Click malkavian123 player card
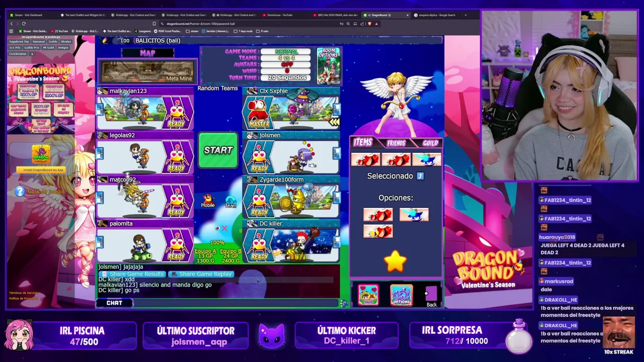 (x=145, y=109)
